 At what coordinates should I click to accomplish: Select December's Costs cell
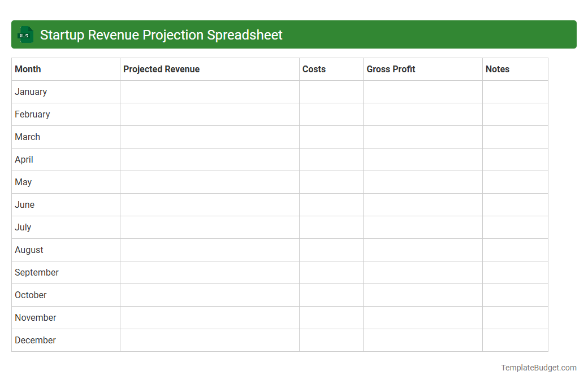(x=331, y=340)
